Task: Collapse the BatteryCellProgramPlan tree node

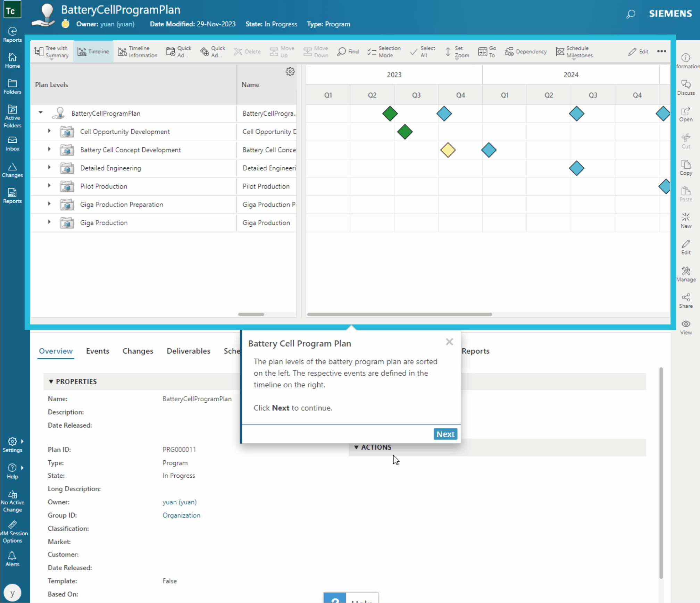Action: pyautogui.click(x=40, y=112)
